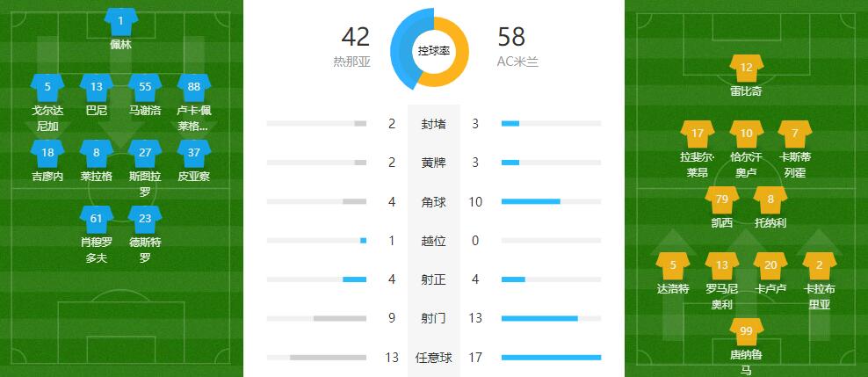Select yellow jersey number 79
Viewport: 868px width, 377px height.
click(721, 199)
